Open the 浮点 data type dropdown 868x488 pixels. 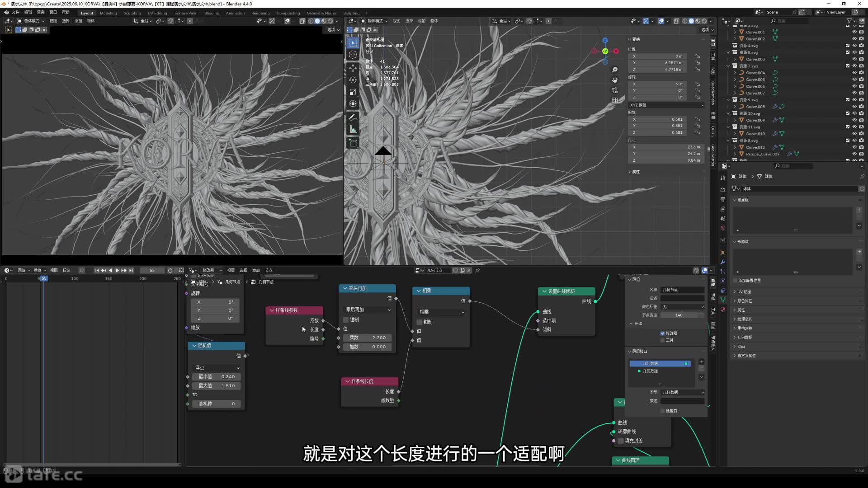pos(217,368)
